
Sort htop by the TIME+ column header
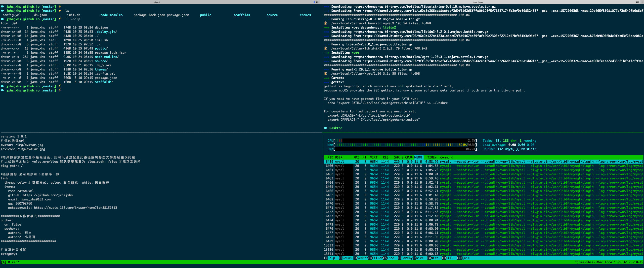coord(432,158)
